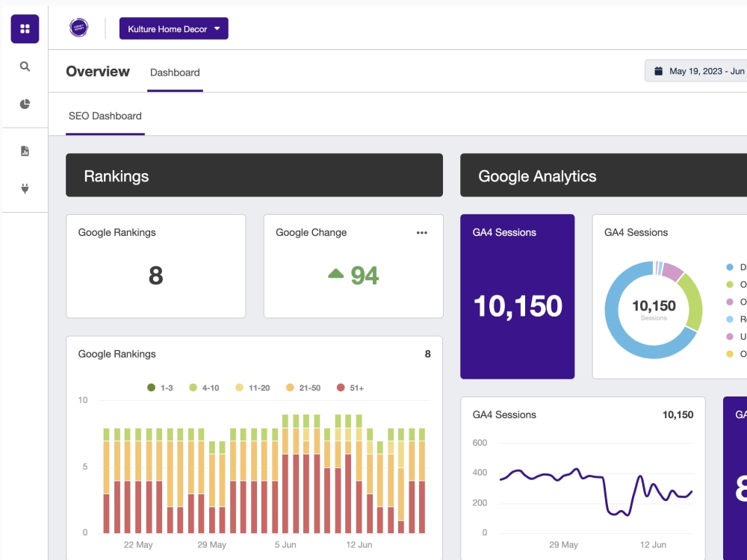Click the yellow legend dot in donut legend

pyautogui.click(x=729, y=354)
